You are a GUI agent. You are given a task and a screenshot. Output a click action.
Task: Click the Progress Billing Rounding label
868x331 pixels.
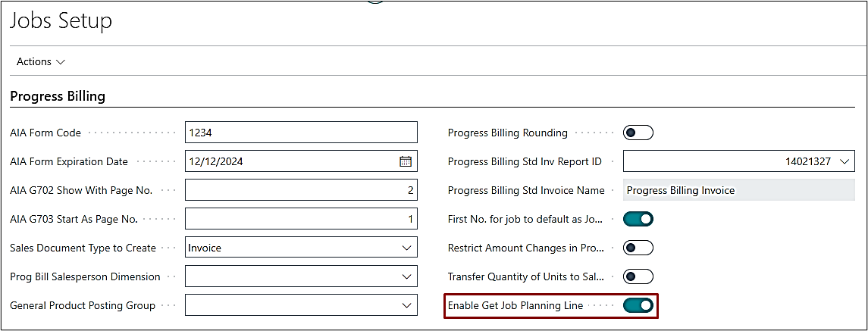pos(507,133)
